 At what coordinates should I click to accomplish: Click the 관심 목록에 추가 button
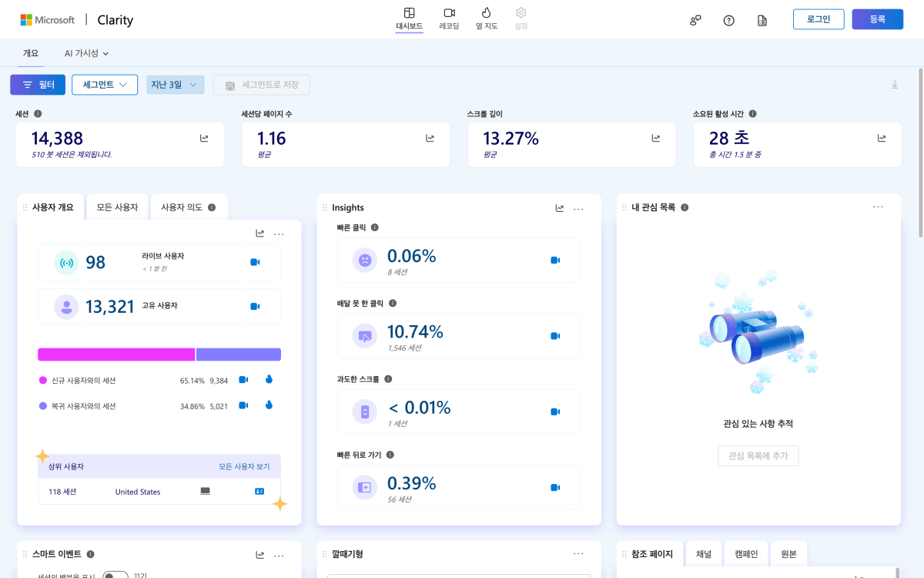pyautogui.click(x=758, y=455)
